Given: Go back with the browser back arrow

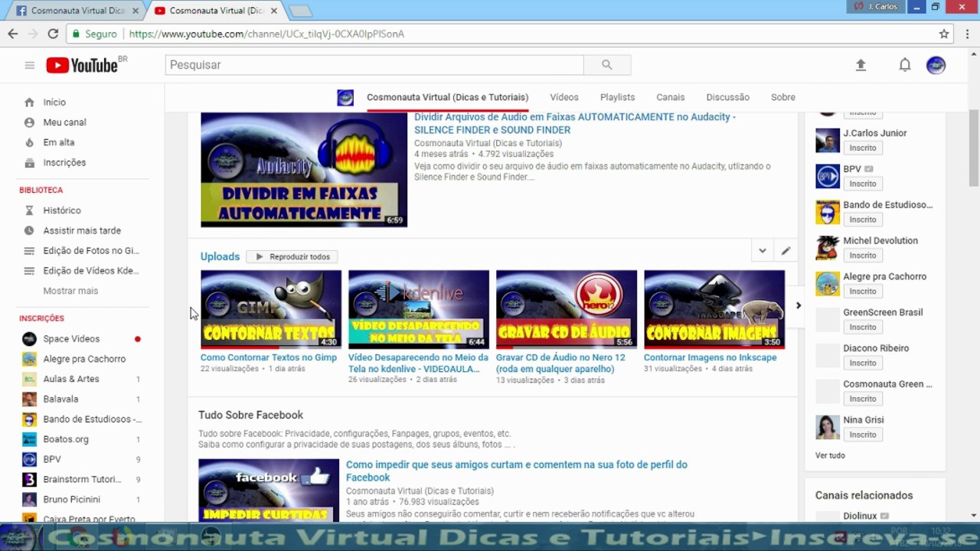Looking at the screenshot, I should tap(13, 34).
